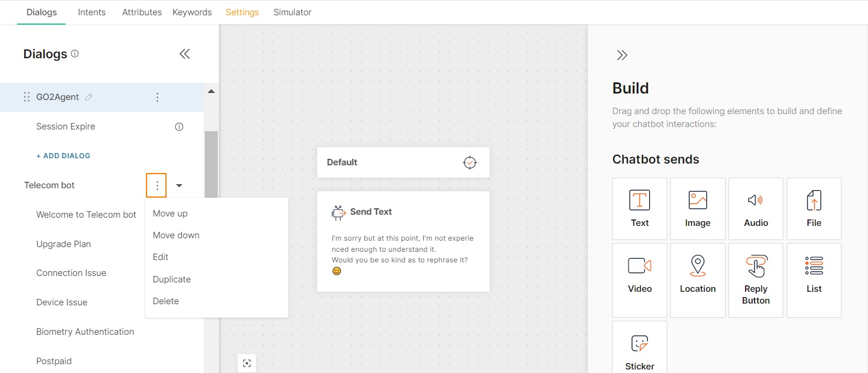Select Duplicate from the context menu
The height and width of the screenshot is (373, 868).
click(x=172, y=279)
